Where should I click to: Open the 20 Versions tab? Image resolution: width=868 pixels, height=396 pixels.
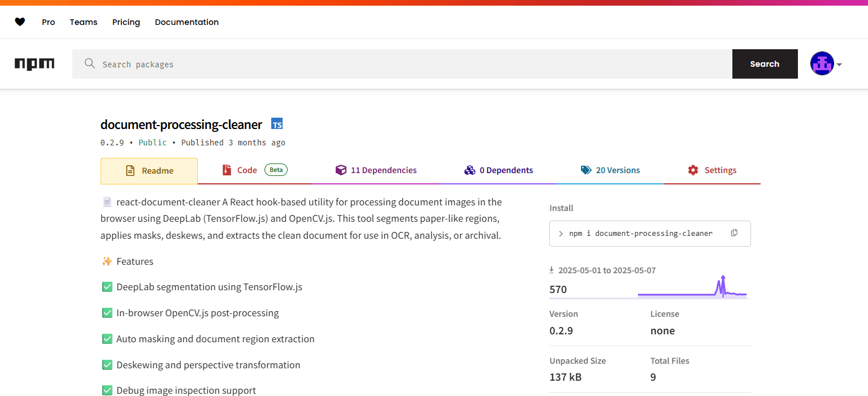tap(610, 170)
